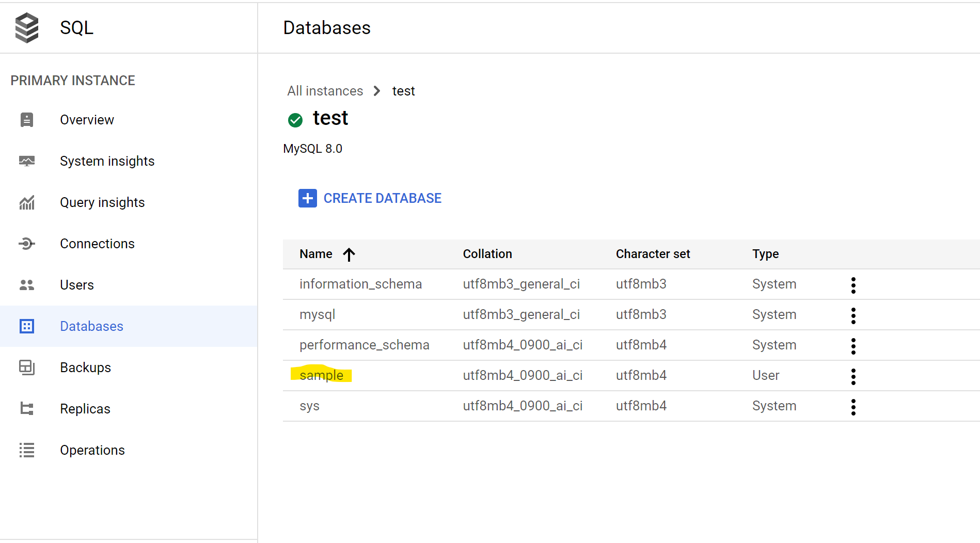Click the SQL product title
Screen dimensions: 980x543
pyautogui.click(x=76, y=27)
